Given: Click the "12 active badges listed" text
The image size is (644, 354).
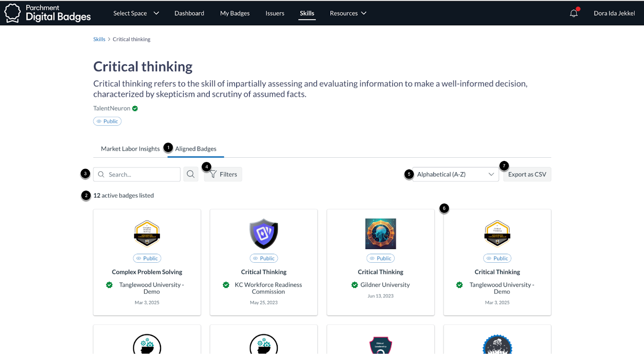Looking at the screenshot, I should [124, 196].
